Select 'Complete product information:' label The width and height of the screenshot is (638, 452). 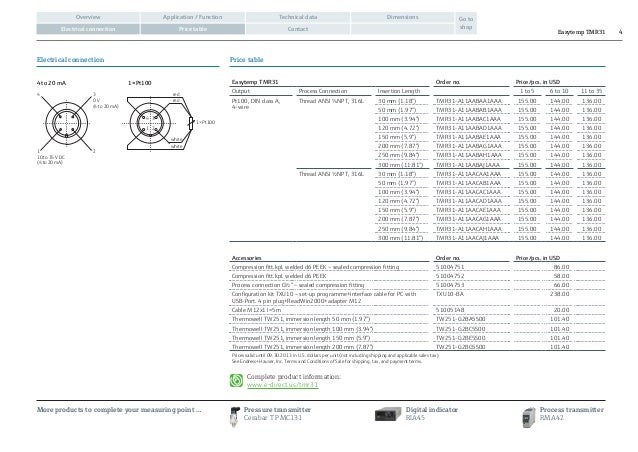(x=293, y=377)
